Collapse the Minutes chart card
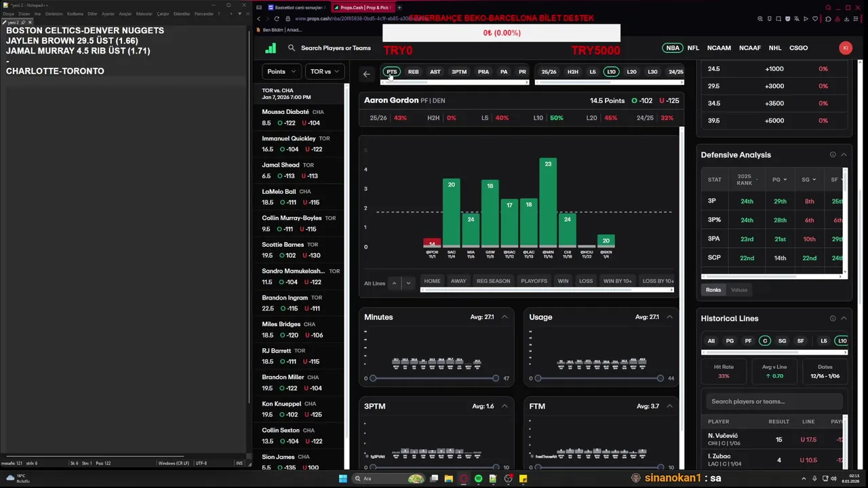The height and width of the screenshot is (488, 868). coord(505,317)
